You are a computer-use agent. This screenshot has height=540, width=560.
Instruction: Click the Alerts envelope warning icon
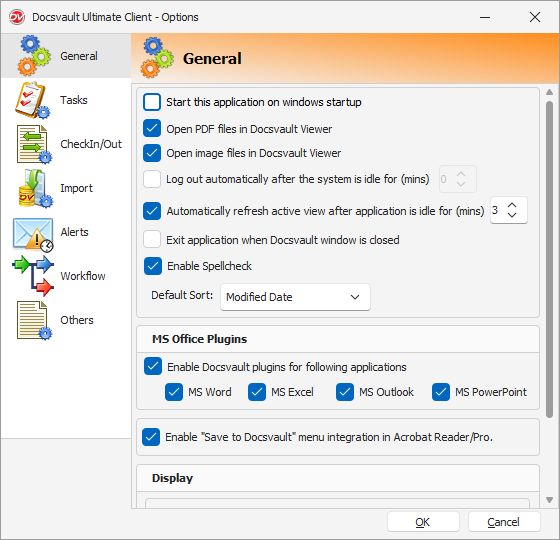click(x=33, y=235)
